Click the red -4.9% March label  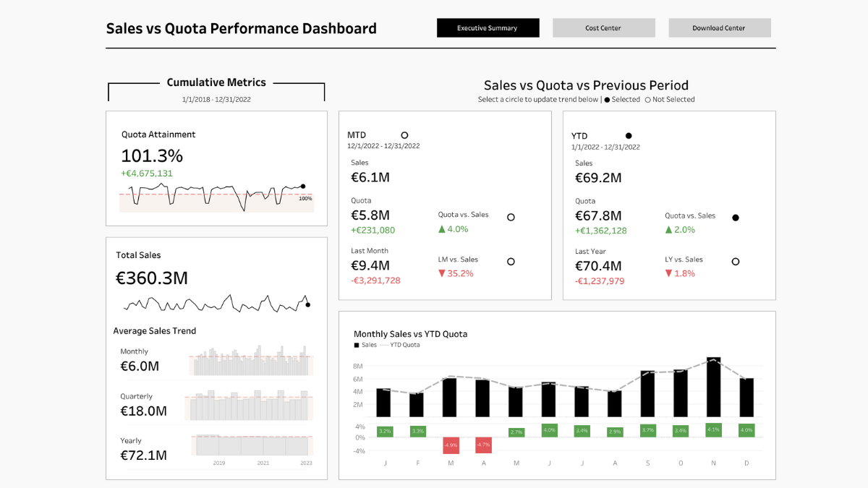click(x=450, y=445)
